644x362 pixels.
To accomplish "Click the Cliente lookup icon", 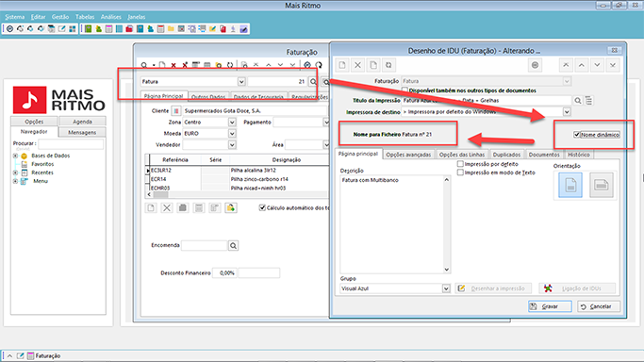I will click(176, 111).
